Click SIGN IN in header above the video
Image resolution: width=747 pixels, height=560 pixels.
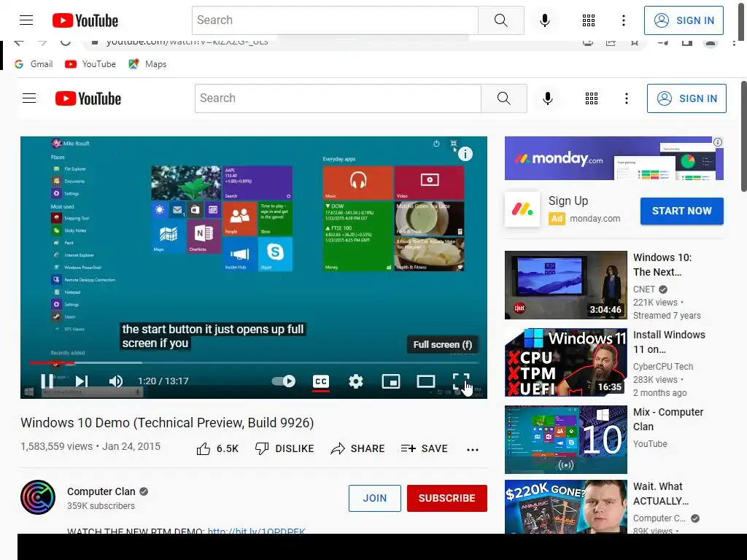[686, 98]
